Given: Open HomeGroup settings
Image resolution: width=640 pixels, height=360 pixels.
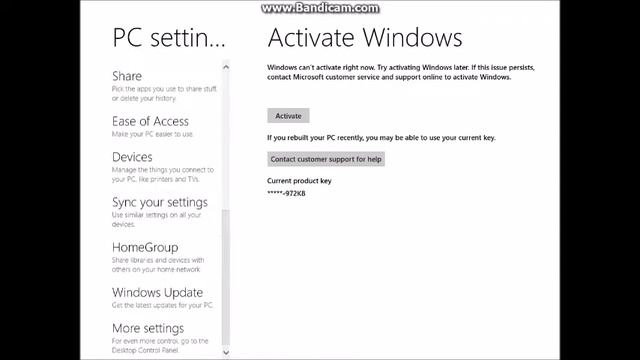Looking at the screenshot, I should click(x=145, y=247).
